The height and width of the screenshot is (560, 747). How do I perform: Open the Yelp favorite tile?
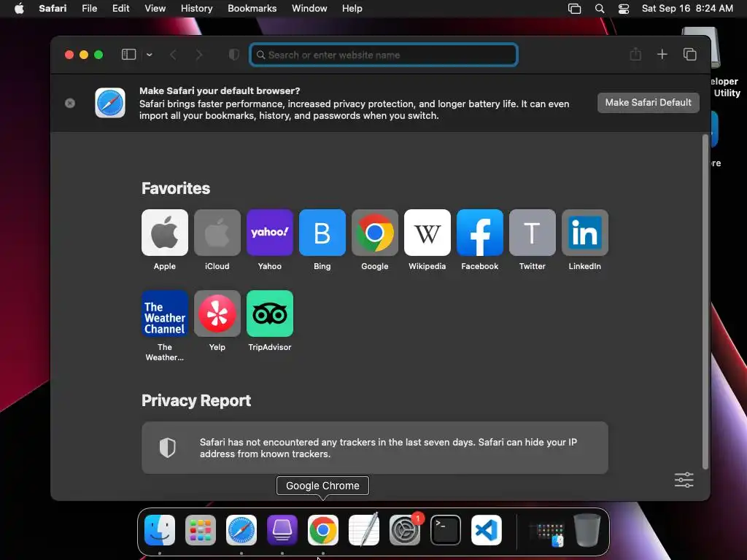(x=217, y=314)
